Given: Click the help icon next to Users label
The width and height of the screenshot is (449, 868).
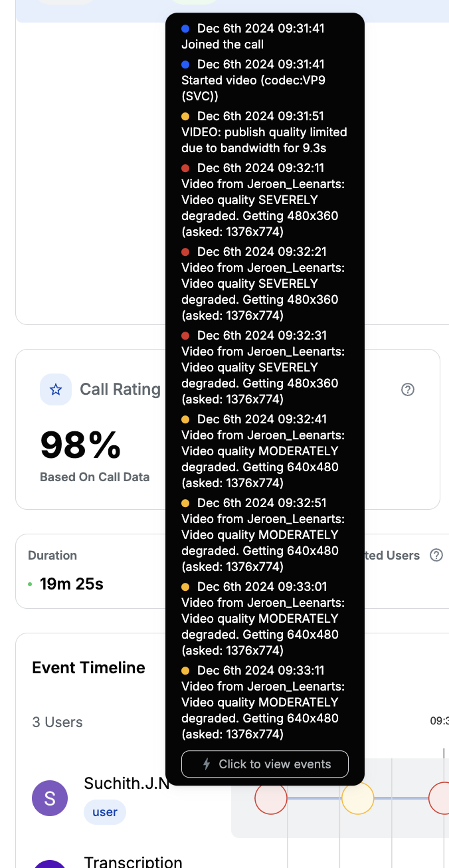Looking at the screenshot, I should point(436,555).
